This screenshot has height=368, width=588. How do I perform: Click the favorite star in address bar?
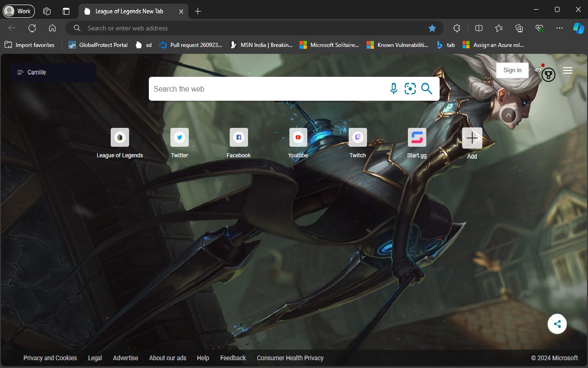tap(432, 28)
